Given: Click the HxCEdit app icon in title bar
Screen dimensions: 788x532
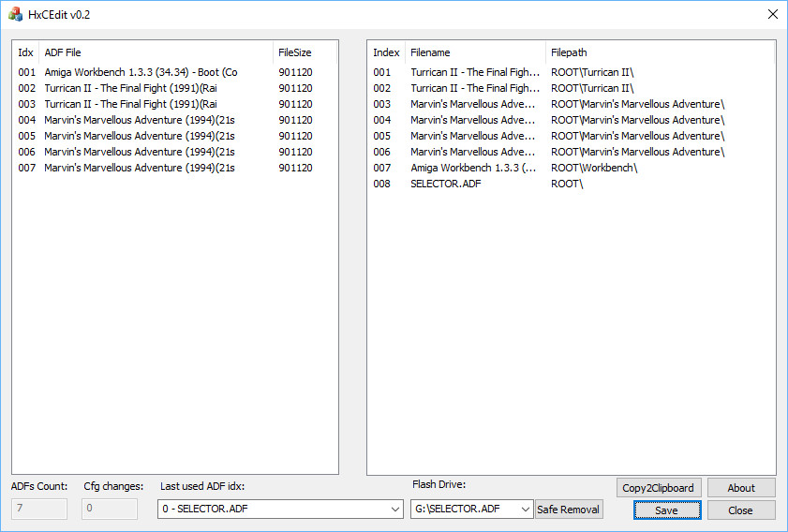Looking at the screenshot, I should point(15,14).
